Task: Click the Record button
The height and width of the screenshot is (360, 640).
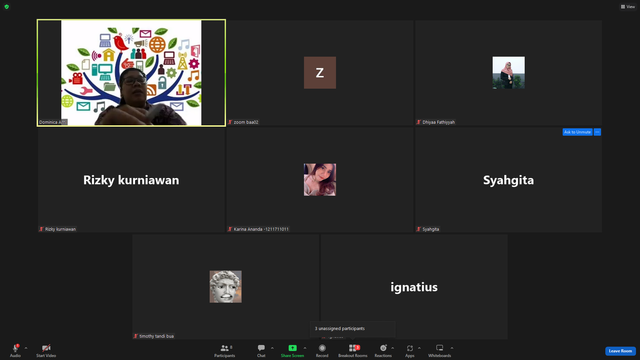Action: pyautogui.click(x=322, y=350)
